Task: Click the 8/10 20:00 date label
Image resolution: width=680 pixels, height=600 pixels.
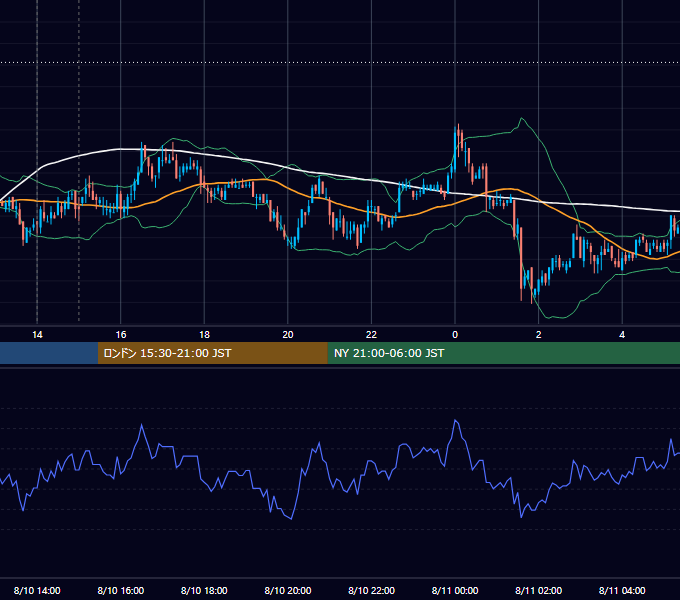Action: (x=288, y=590)
